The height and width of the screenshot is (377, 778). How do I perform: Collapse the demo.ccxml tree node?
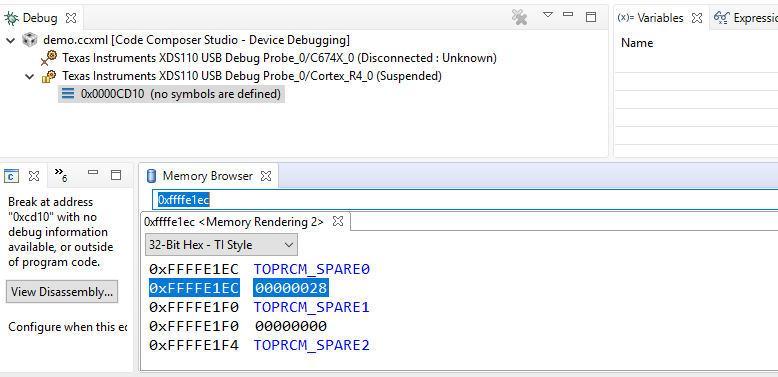(x=11, y=40)
